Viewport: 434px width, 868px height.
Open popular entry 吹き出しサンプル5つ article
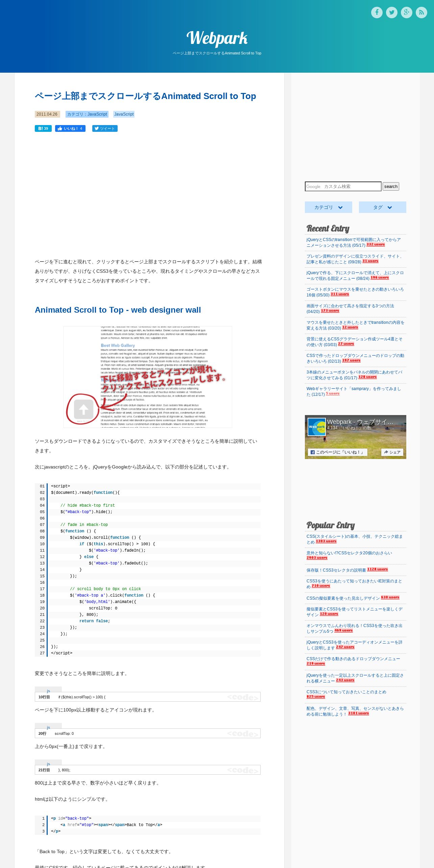click(355, 628)
